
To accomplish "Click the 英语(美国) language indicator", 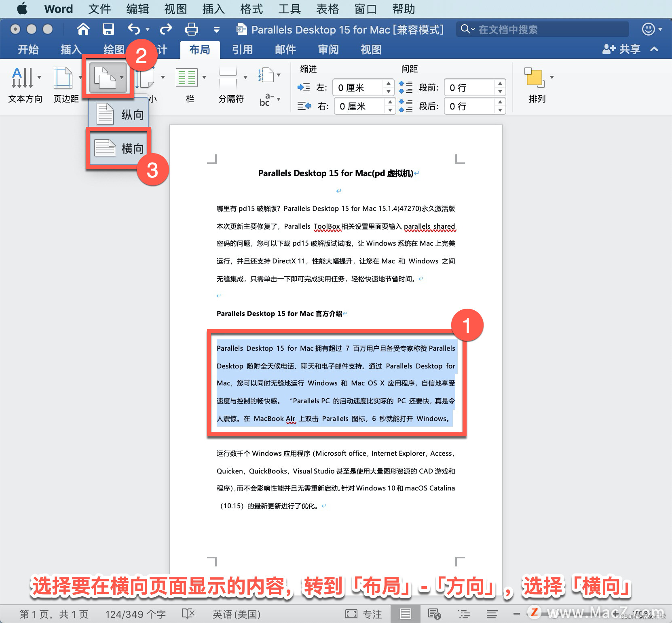I will pyautogui.click(x=237, y=615).
